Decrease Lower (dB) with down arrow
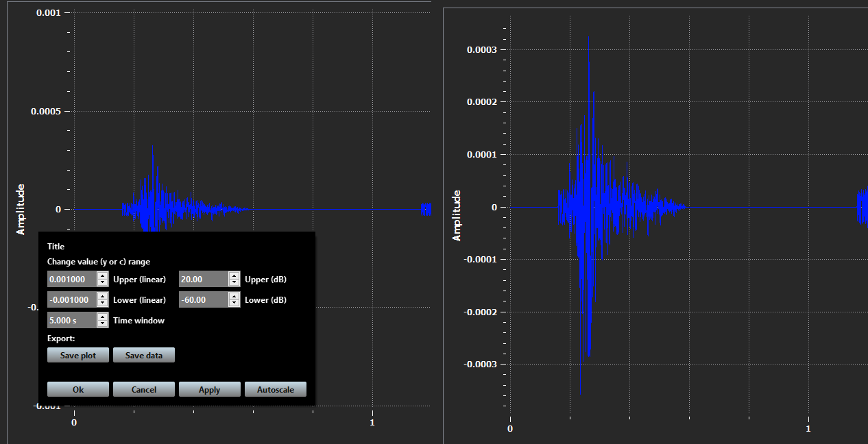The width and height of the screenshot is (868, 444). [x=234, y=304]
